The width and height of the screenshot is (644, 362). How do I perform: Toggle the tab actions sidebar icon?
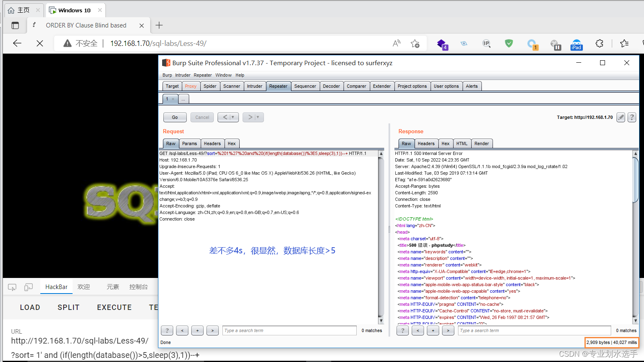(15, 25)
